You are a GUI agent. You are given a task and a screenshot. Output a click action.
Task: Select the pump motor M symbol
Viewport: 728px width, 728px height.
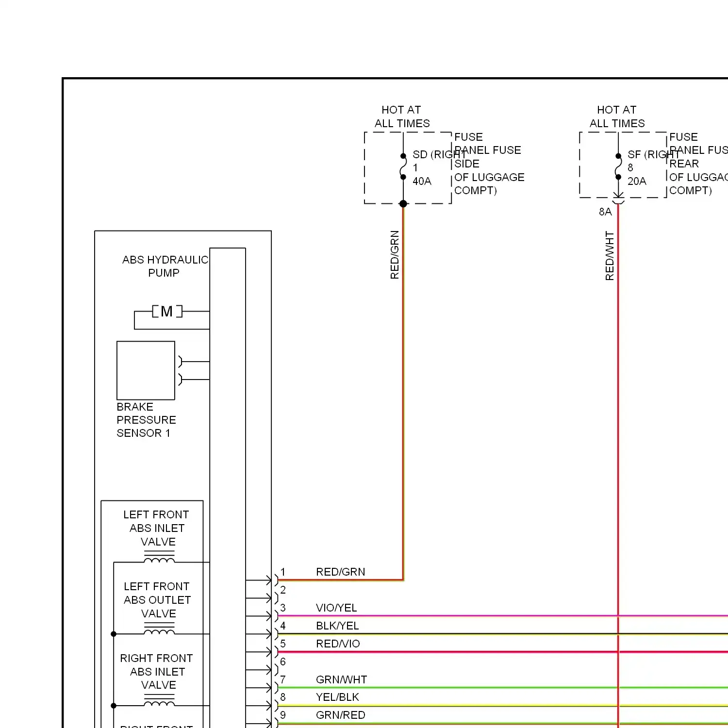click(167, 311)
